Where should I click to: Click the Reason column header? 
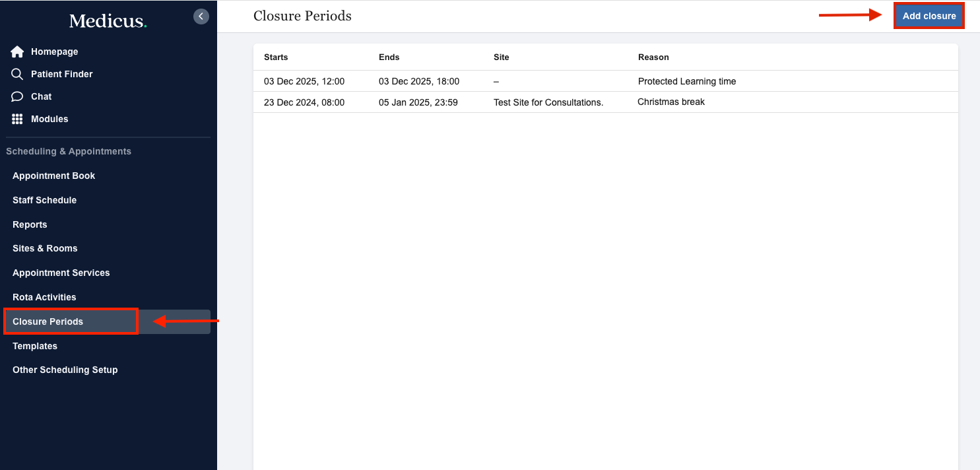653,57
